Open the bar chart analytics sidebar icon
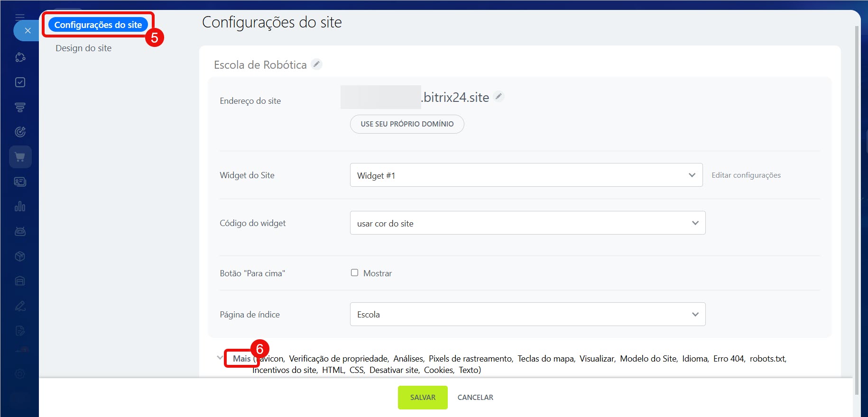Screen dimensions: 868x417 click(x=20, y=207)
